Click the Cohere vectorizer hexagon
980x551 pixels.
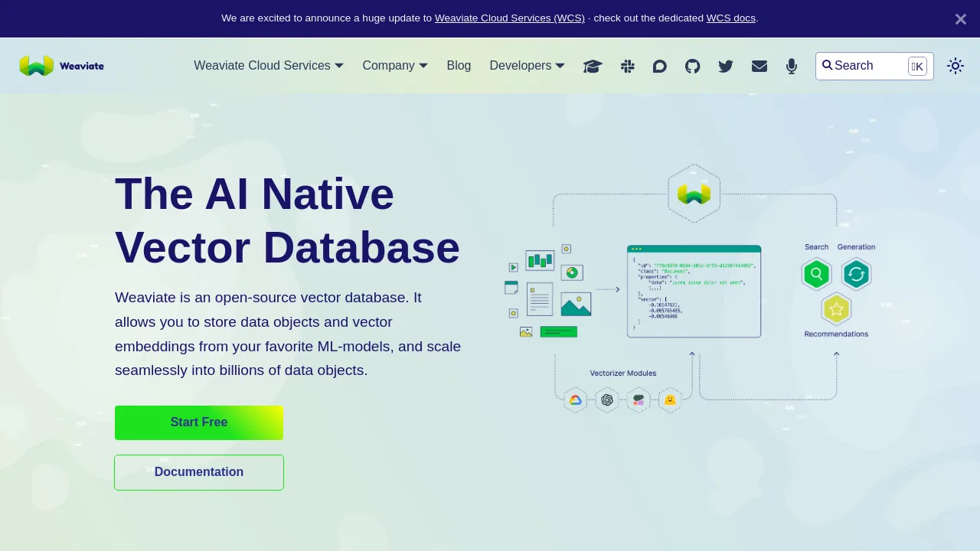639,399
